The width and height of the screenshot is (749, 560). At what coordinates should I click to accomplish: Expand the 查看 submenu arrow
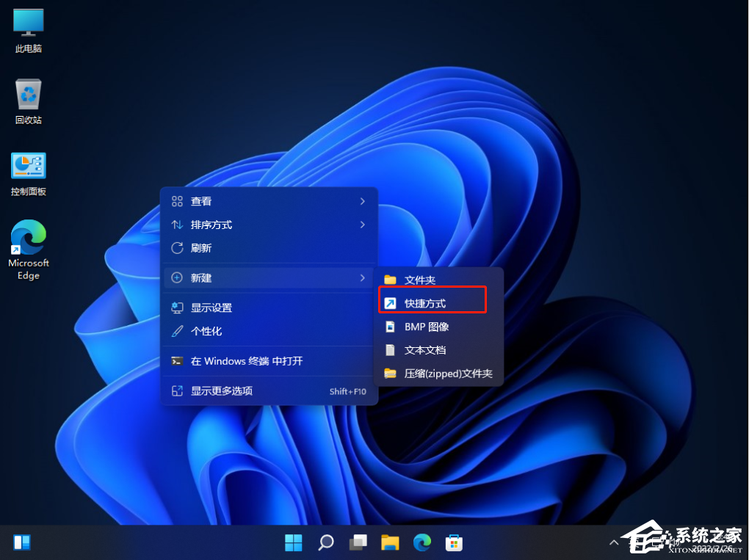362,201
